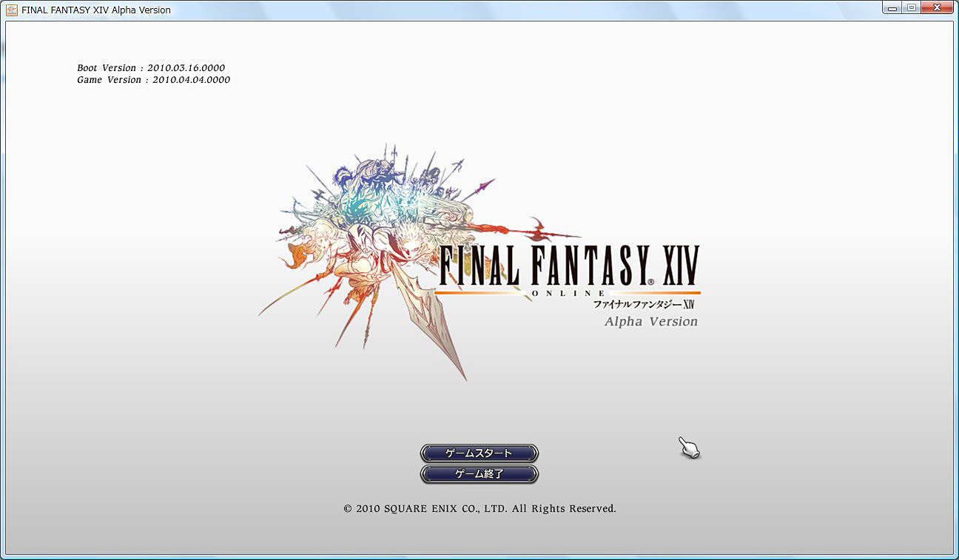Click the 'Alpha Version' text under logo
Image resolution: width=959 pixels, height=560 pixels.
pyautogui.click(x=650, y=321)
